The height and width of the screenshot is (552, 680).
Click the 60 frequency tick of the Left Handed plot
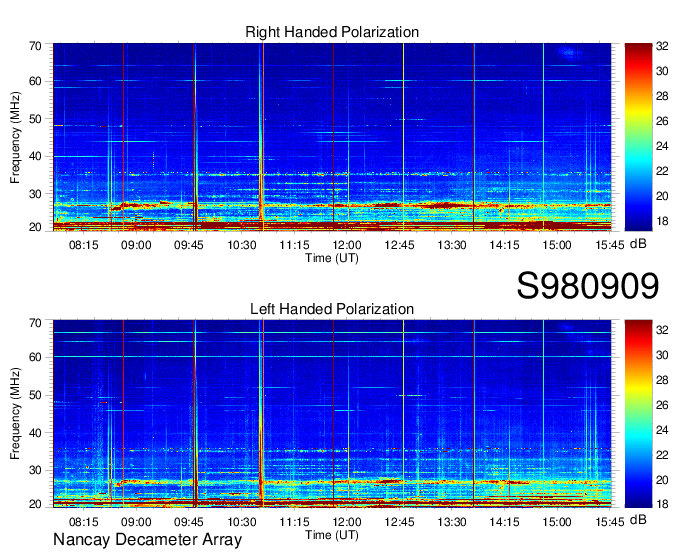35,357
